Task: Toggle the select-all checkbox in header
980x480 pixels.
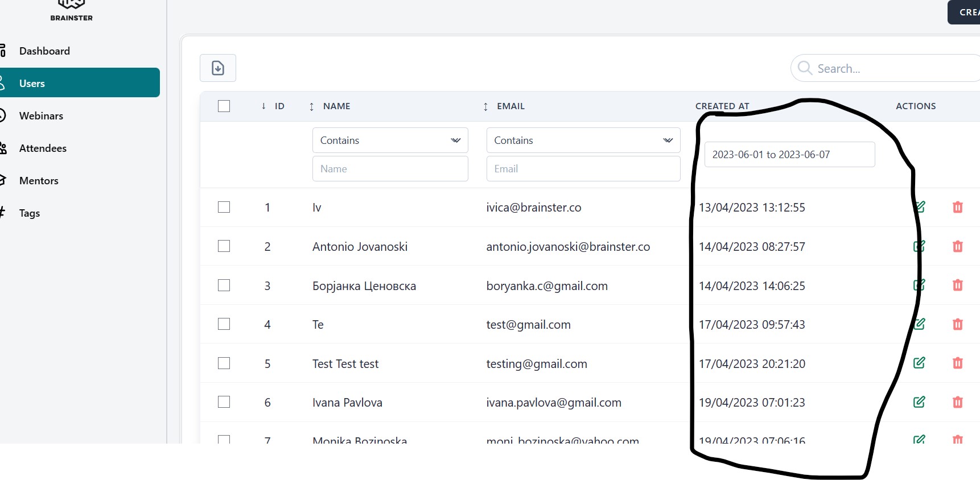Action: click(x=224, y=106)
